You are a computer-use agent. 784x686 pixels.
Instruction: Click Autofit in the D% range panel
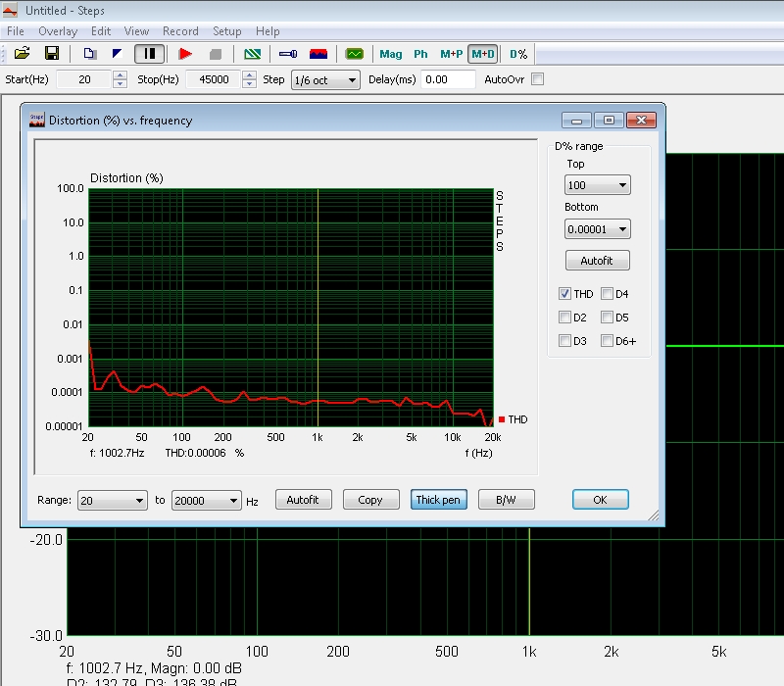(597, 261)
